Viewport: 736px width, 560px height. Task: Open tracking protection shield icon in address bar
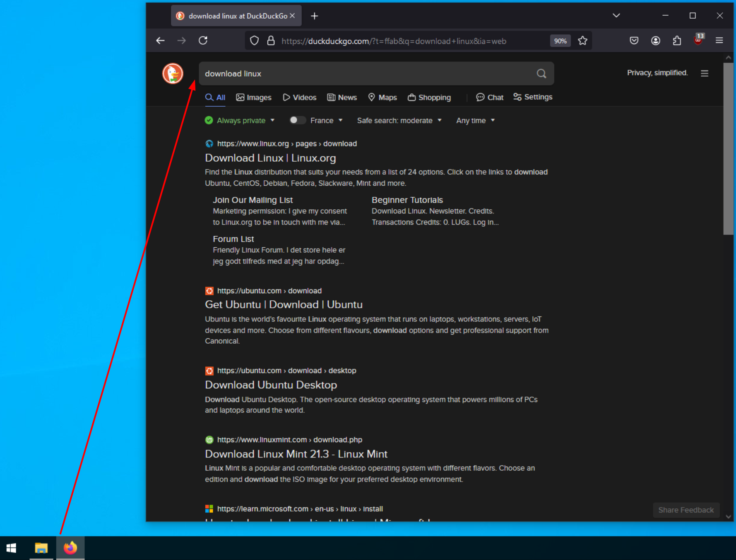(255, 41)
